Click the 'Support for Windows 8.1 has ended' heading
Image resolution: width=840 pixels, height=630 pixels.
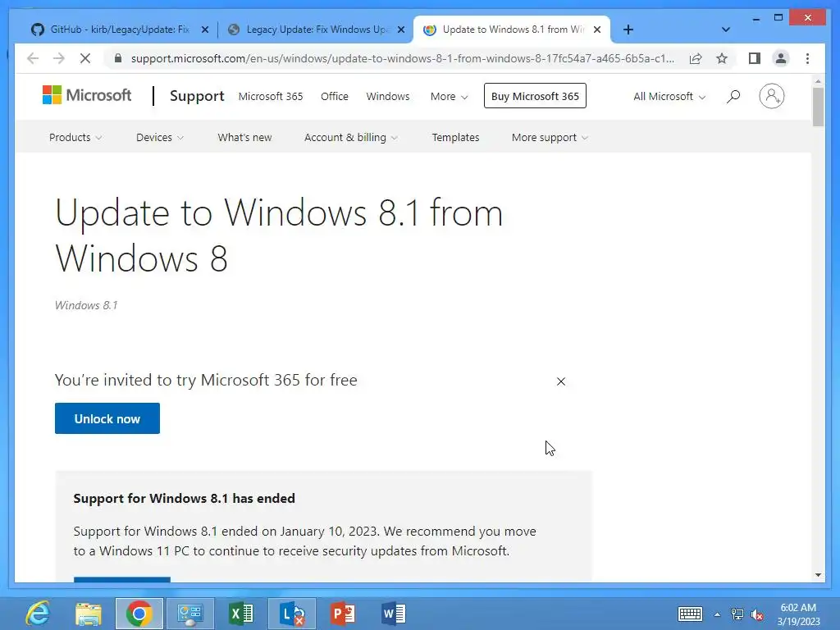click(x=185, y=498)
